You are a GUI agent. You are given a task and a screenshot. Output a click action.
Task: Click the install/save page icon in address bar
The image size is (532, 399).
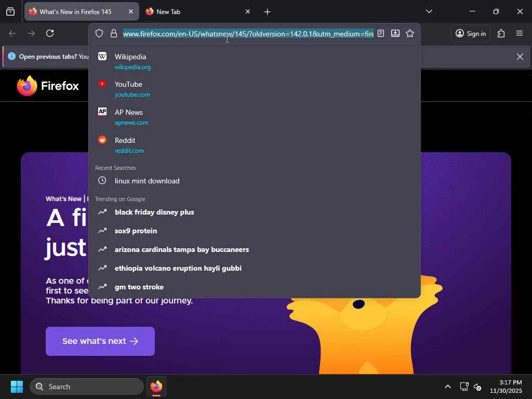coord(395,33)
